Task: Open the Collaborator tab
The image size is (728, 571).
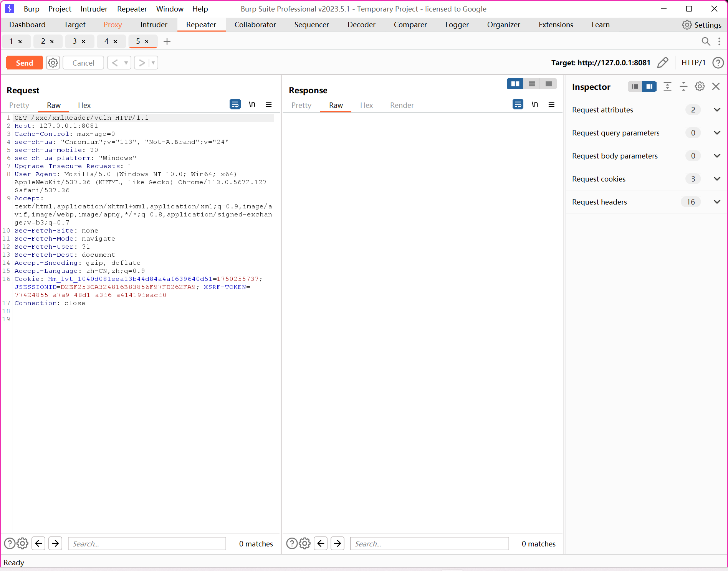Action: point(255,25)
